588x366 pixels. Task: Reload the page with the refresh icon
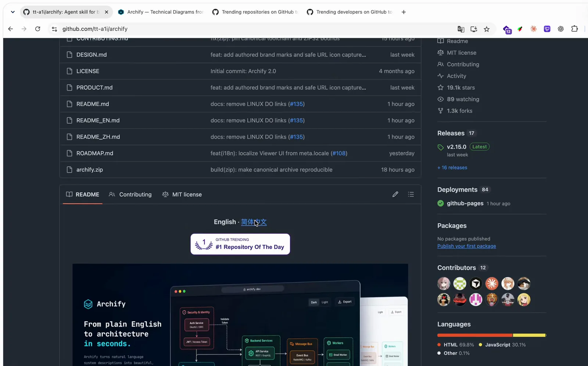point(37,29)
